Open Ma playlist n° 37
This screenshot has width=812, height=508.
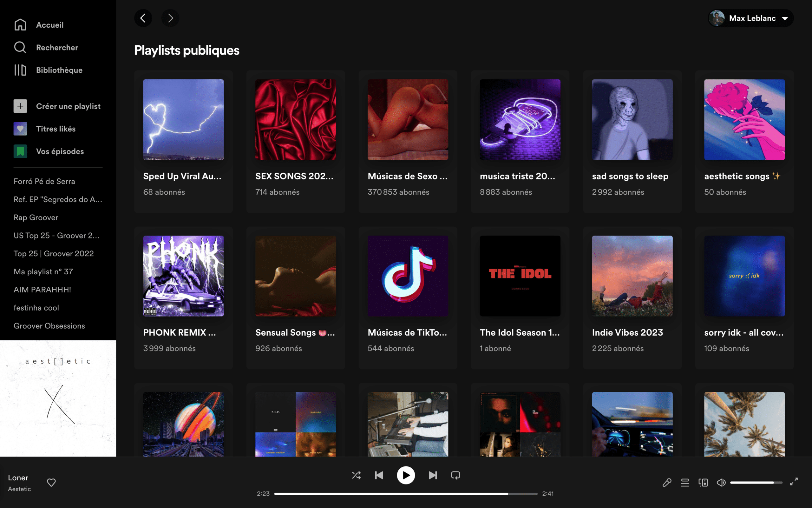(x=43, y=271)
